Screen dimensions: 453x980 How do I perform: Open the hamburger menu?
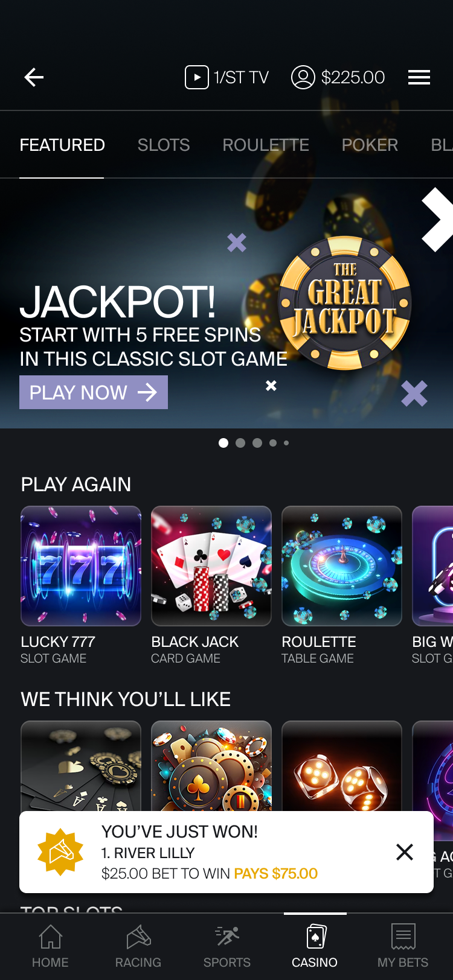(419, 77)
